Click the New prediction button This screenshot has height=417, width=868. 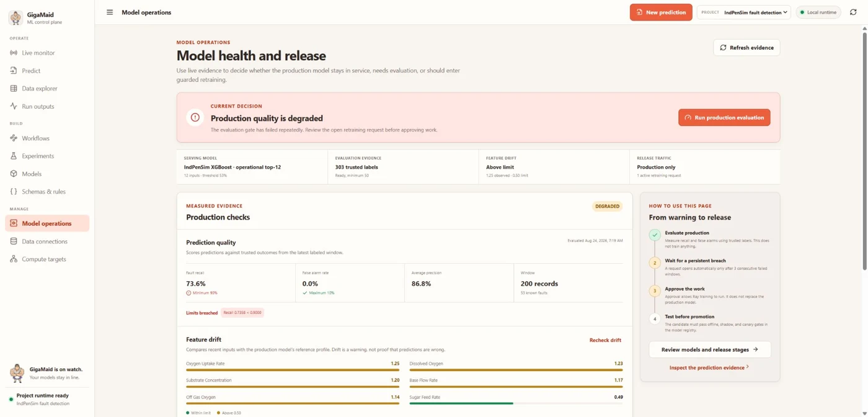(x=661, y=12)
